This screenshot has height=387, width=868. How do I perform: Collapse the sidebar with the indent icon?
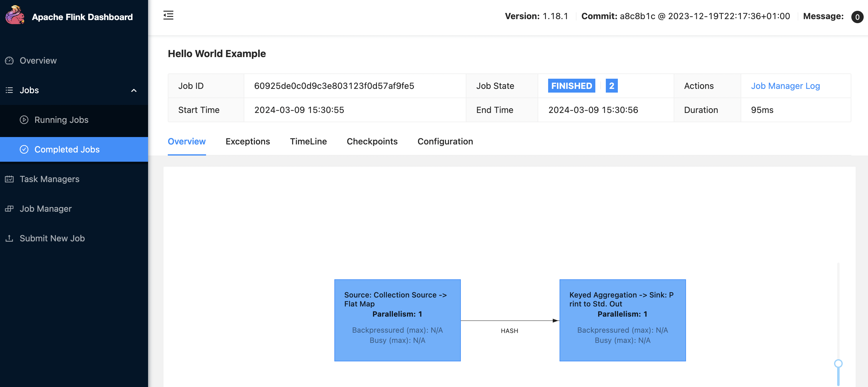click(168, 15)
